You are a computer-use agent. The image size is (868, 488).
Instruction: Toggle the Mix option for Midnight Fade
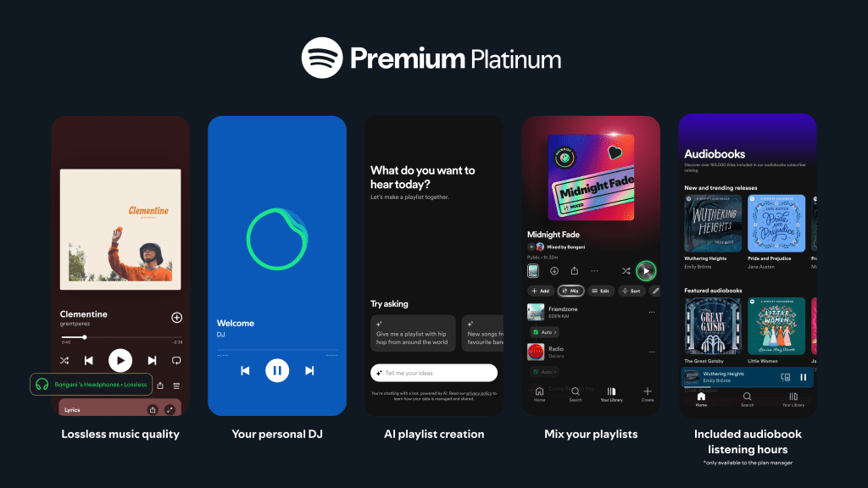click(570, 291)
